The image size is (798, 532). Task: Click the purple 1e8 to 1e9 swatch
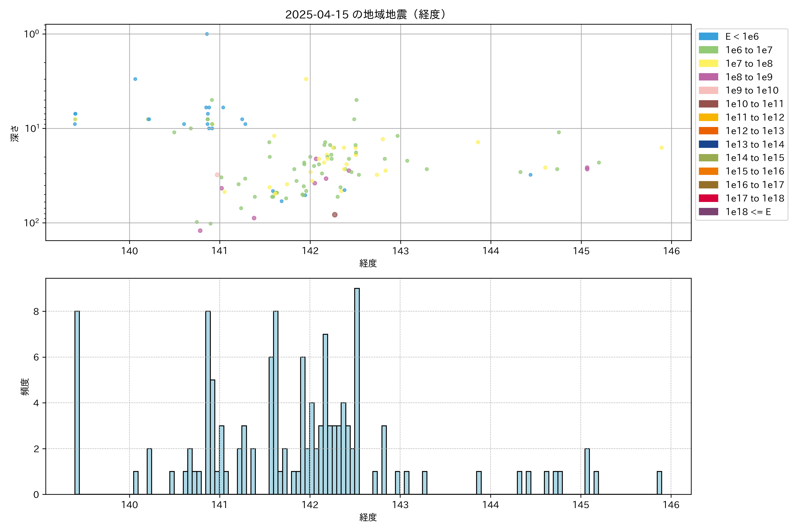(x=708, y=77)
